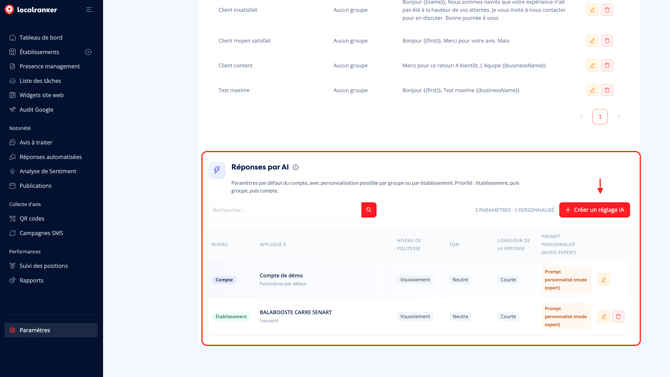Screen dimensions: 670x377
Task: Select Paramètres in sidebar
Action: [51, 330]
